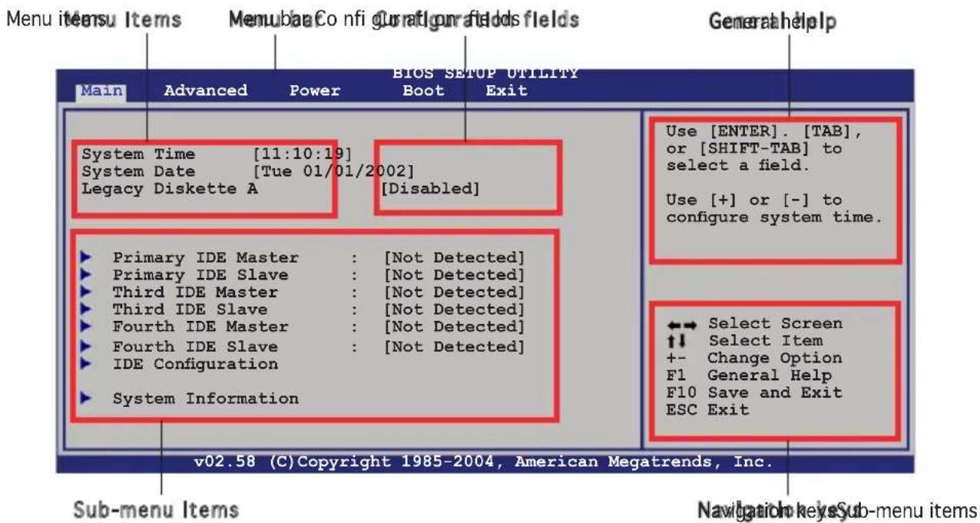Open the Third IDE Slave sub-menu label
This screenshot has height=523, width=980.
190,309
